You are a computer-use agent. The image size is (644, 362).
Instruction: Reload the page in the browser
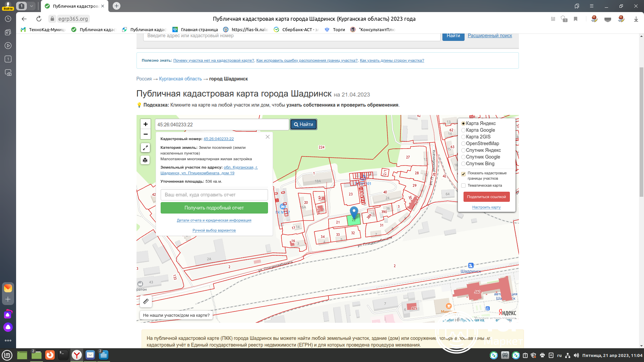click(x=39, y=19)
